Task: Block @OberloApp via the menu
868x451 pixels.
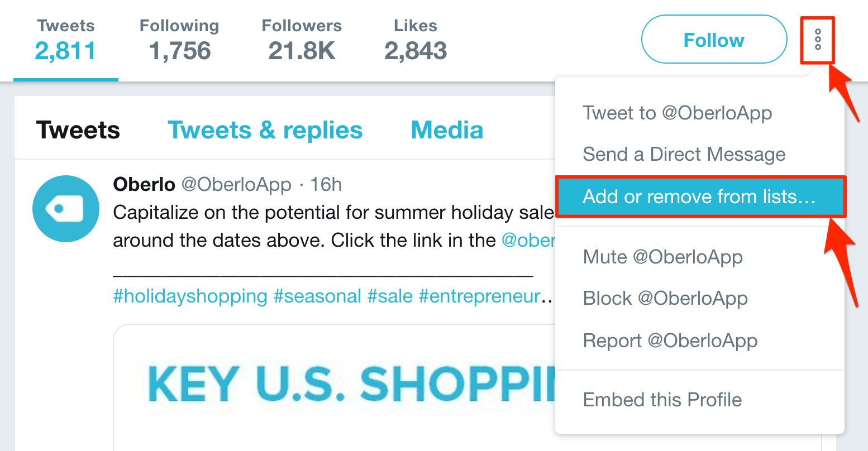Action: tap(665, 298)
